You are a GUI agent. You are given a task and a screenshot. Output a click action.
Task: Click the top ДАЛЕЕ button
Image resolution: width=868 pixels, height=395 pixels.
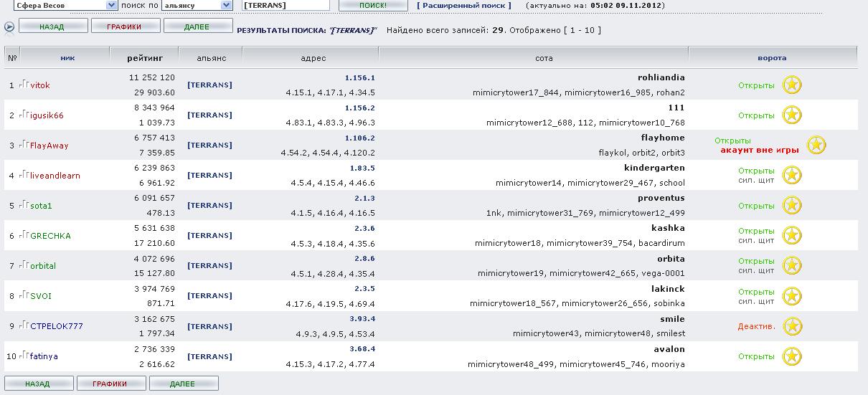pos(198,27)
